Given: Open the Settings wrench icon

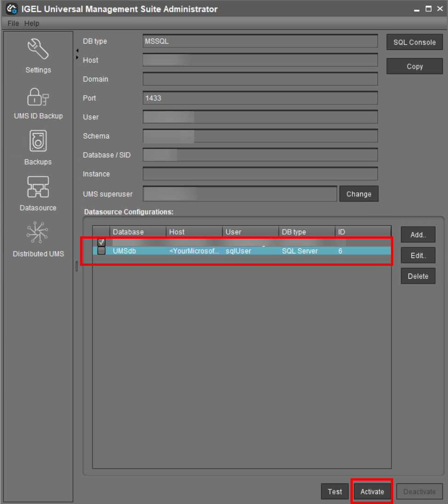Looking at the screenshot, I should 38,50.
